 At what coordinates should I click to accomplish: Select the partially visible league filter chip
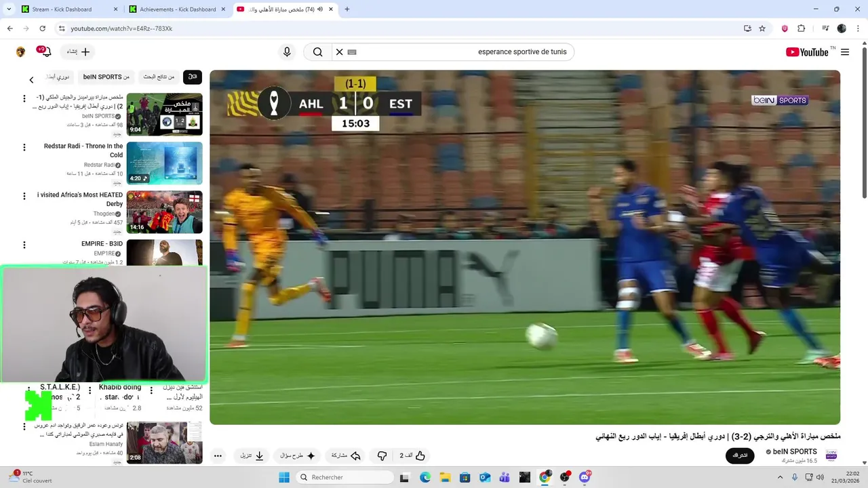click(58, 77)
